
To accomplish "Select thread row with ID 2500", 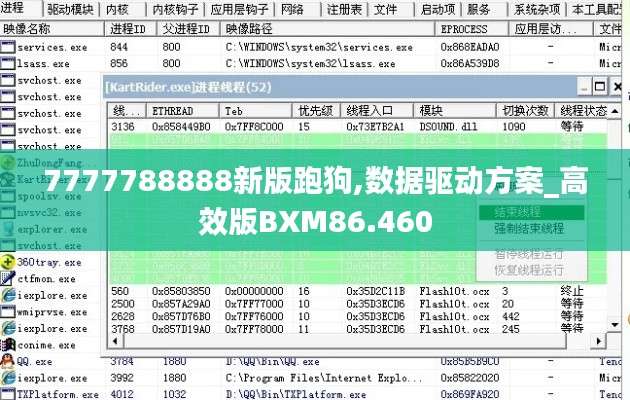I will (x=358, y=304).
